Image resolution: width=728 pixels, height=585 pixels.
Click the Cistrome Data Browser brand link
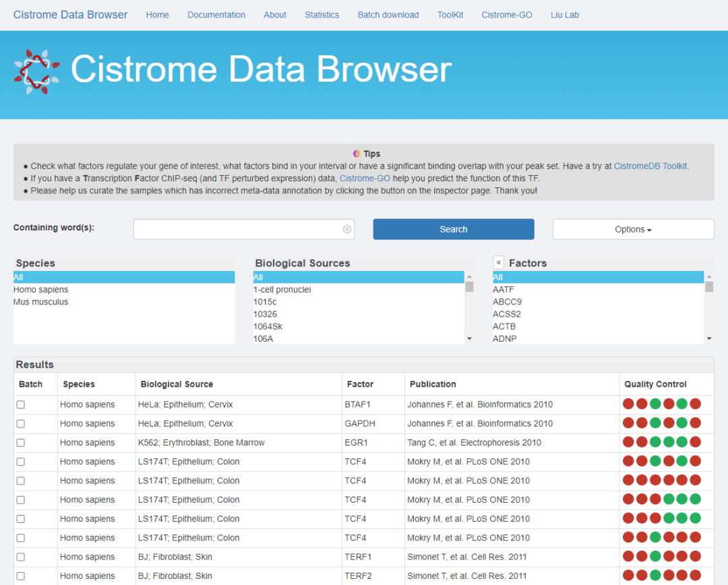point(71,15)
